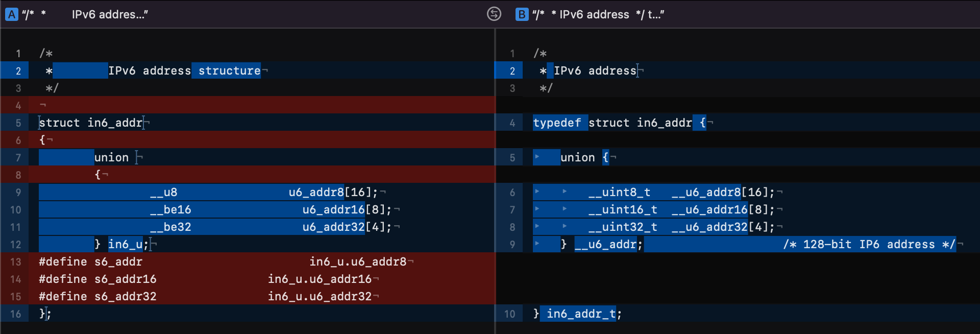The image size is (980, 334).
Task: Select line number 10 in pane B gutter
Action: tap(509, 314)
